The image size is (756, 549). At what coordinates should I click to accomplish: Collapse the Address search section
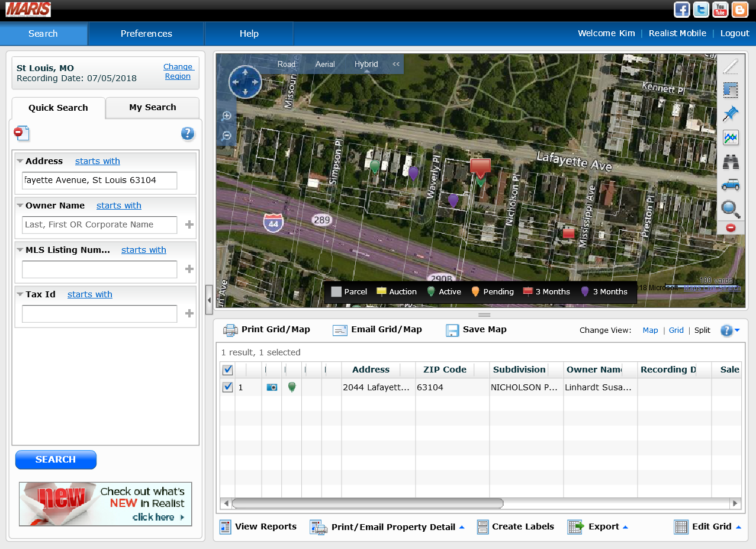point(20,161)
